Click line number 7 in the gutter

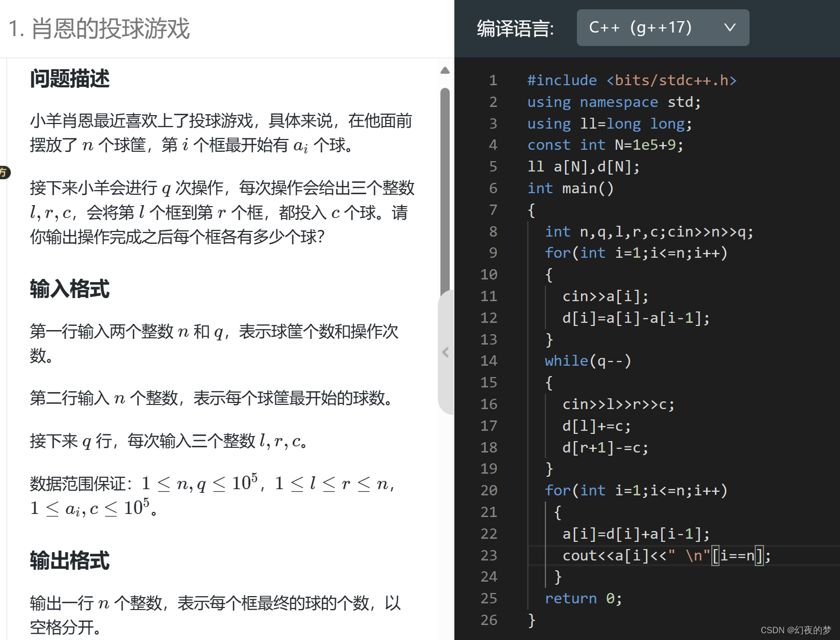tap(493, 210)
